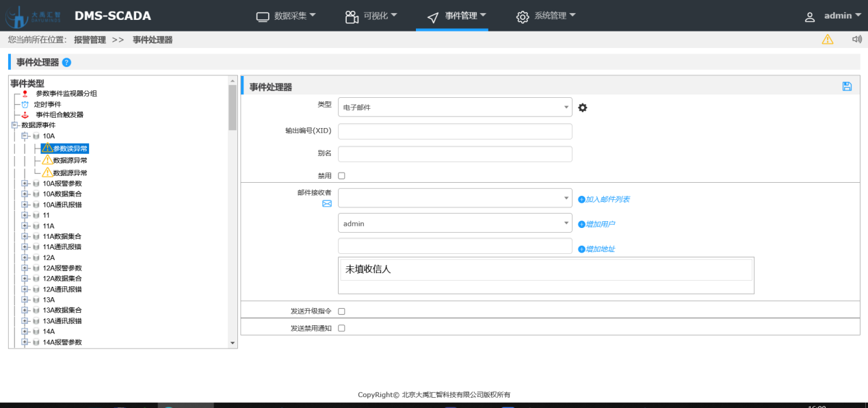868x408 pixels.
Task: Click the yellow warning triangle in the top-right
Action: pyautogui.click(x=828, y=40)
